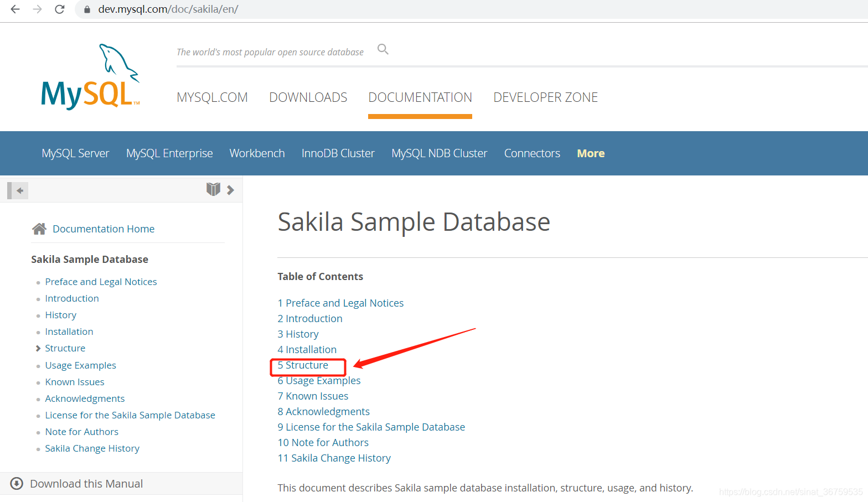Open sidebar Sakila Change History item
This screenshot has width=868, height=502.
click(92, 448)
